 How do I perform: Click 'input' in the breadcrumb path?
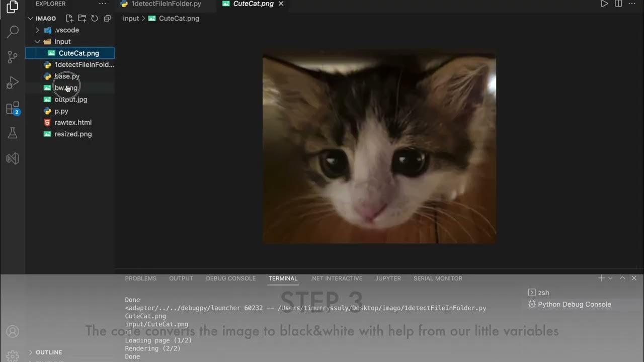pyautogui.click(x=131, y=19)
